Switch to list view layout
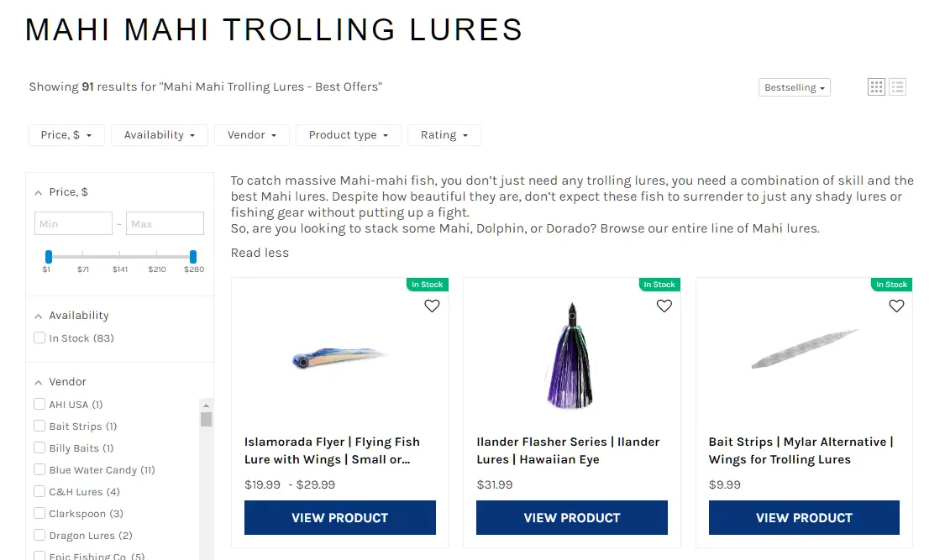The width and height of the screenshot is (945, 560). point(897,86)
